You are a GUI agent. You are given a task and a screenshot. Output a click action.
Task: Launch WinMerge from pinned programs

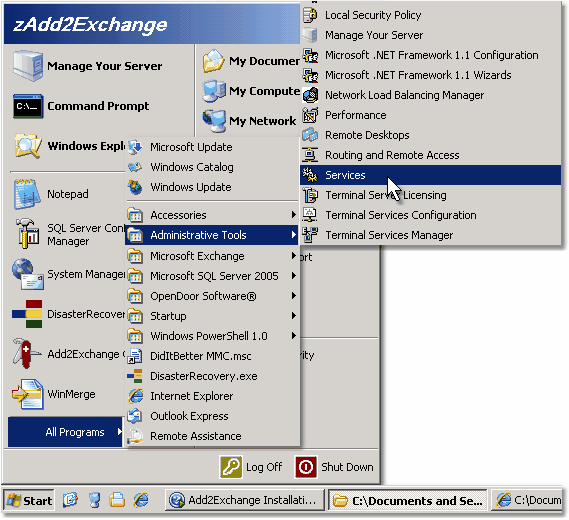tap(27, 394)
